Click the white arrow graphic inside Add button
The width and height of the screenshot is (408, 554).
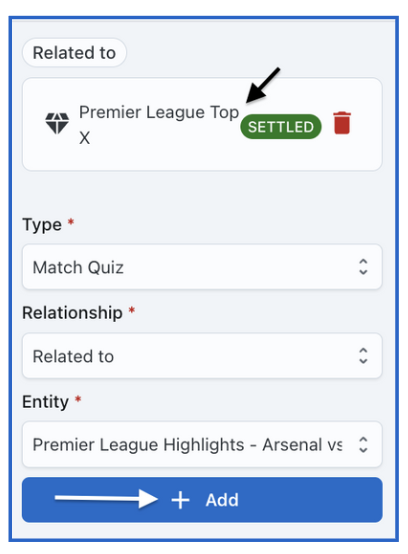coord(106,499)
